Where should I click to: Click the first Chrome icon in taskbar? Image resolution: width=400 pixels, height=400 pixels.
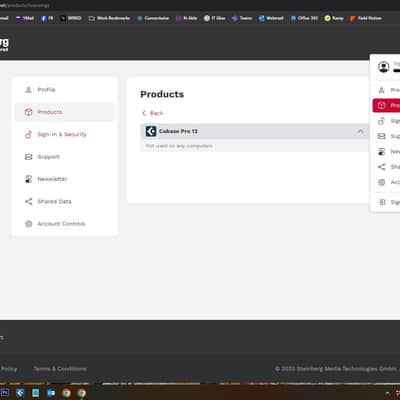click(x=66, y=393)
